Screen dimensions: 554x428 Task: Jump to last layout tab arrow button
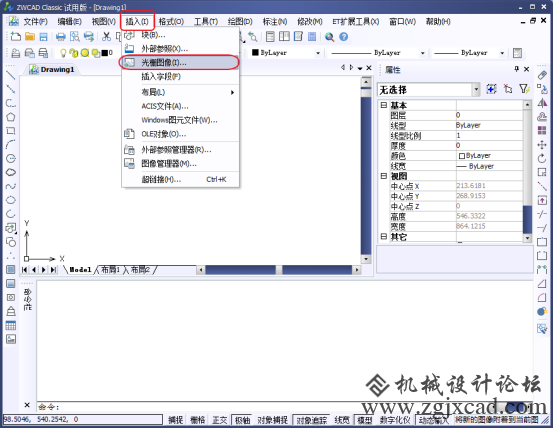(x=53, y=270)
